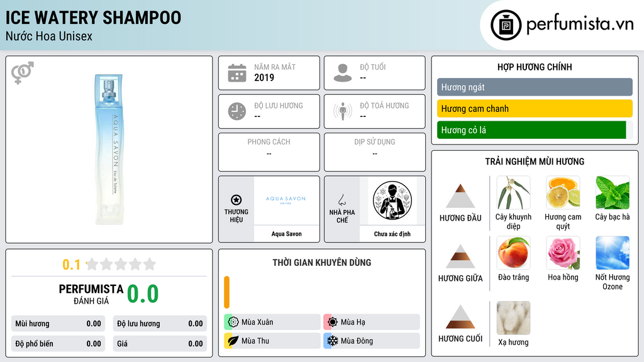This screenshot has height=362, width=644.
Task: Click the Độ lưu hương 0.00 score row
Action: click(160, 324)
